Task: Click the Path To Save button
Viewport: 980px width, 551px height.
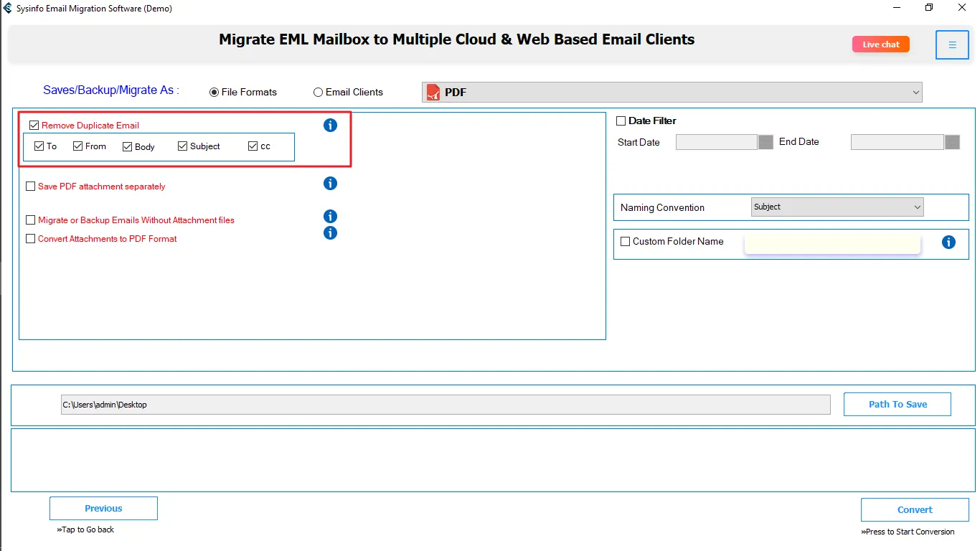Action: pos(897,405)
